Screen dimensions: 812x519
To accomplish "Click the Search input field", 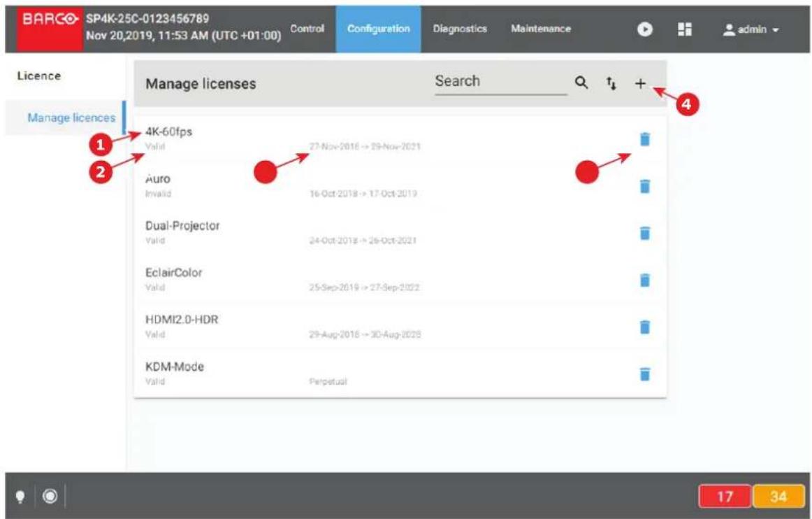I will 501,82.
